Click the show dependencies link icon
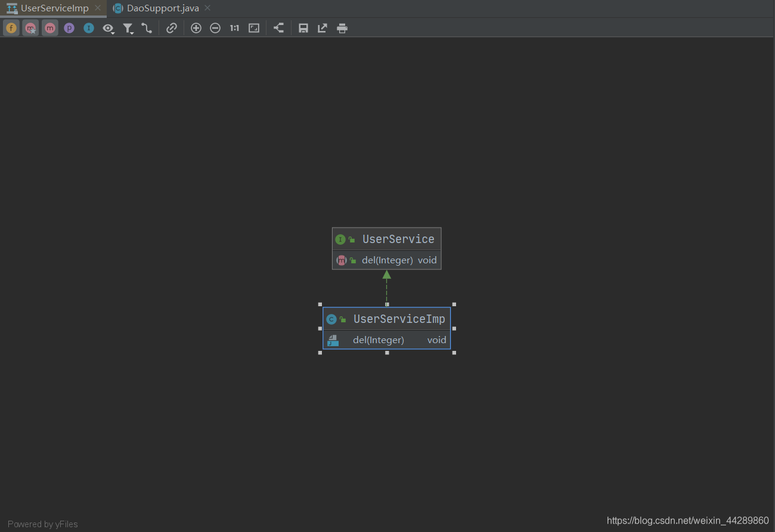Screen dimensions: 775x532 172,28
